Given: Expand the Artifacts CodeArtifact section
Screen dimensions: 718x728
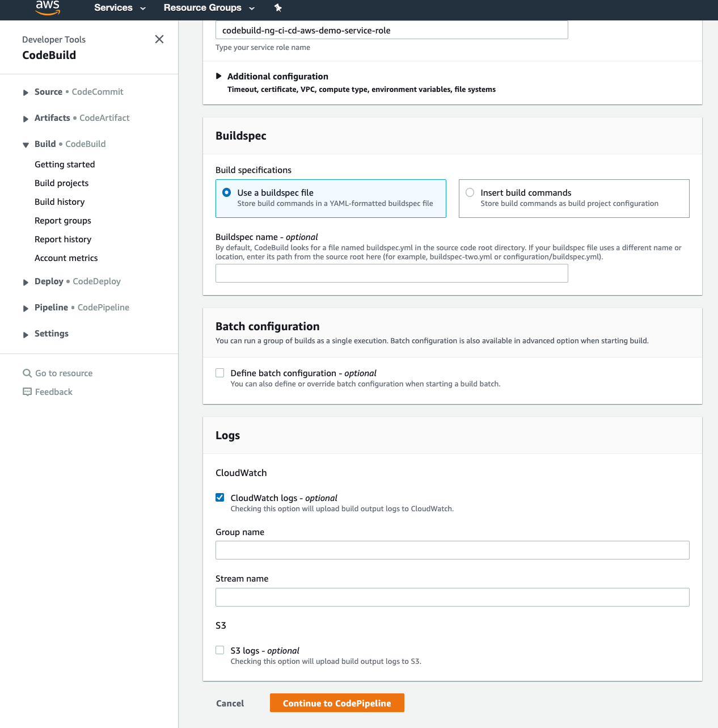Looking at the screenshot, I should coord(26,119).
